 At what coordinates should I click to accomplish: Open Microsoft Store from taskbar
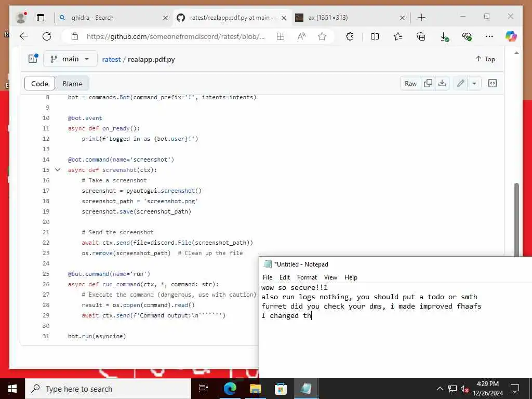click(281, 389)
